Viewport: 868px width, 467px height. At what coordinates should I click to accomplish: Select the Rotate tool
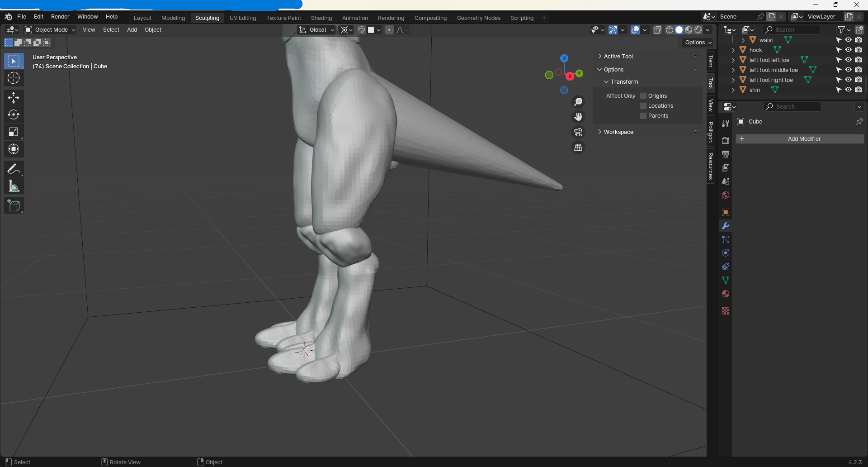[x=14, y=115]
